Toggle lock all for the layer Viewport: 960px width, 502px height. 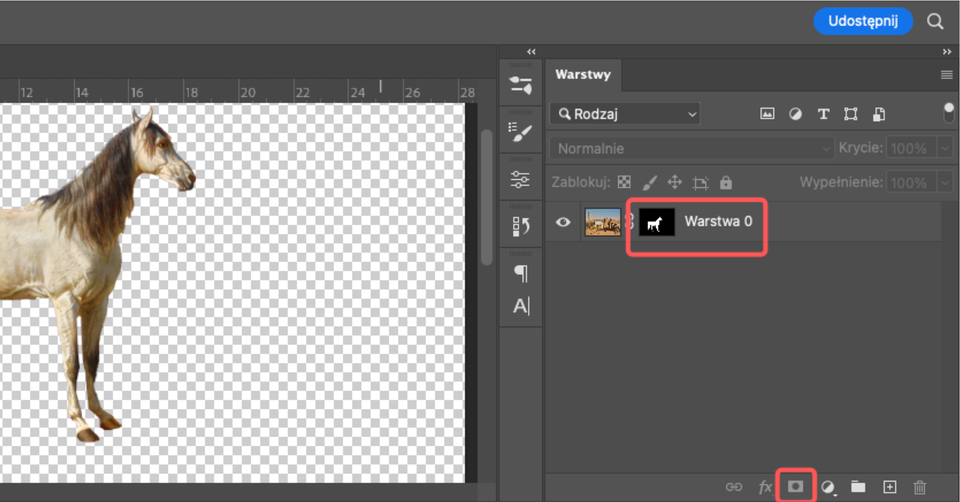click(726, 183)
